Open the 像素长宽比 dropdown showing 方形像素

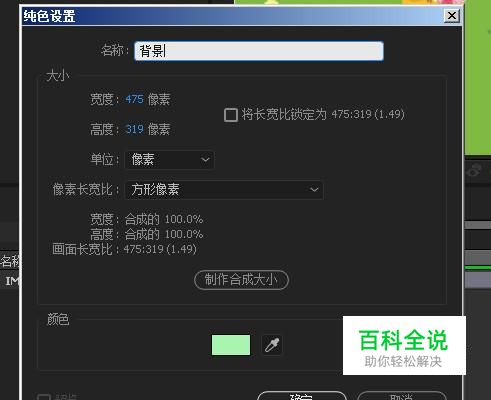click(224, 190)
